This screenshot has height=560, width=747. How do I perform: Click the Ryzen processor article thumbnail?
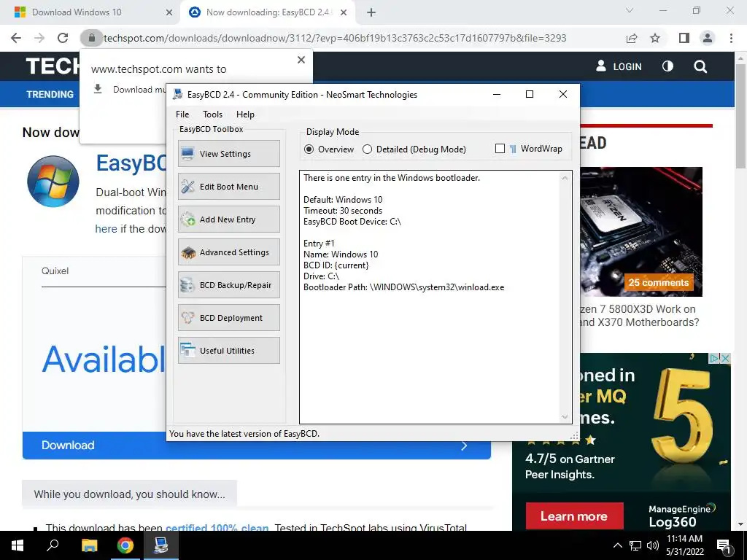point(641,231)
